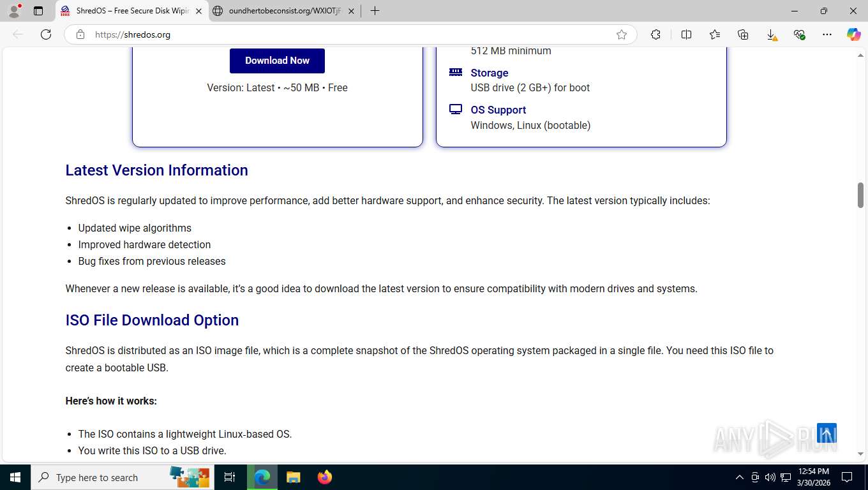
Task: Click the OS Support monitor icon
Action: [456, 109]
